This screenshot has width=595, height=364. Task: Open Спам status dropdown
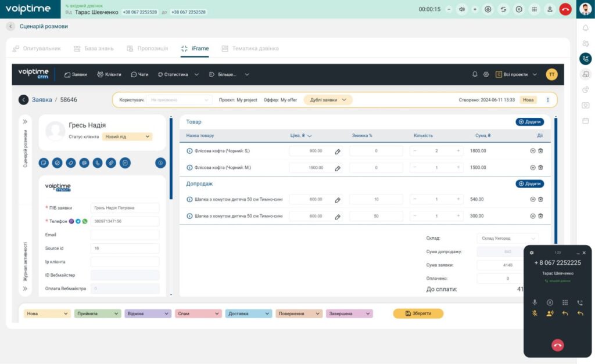[x=198, y=313]
